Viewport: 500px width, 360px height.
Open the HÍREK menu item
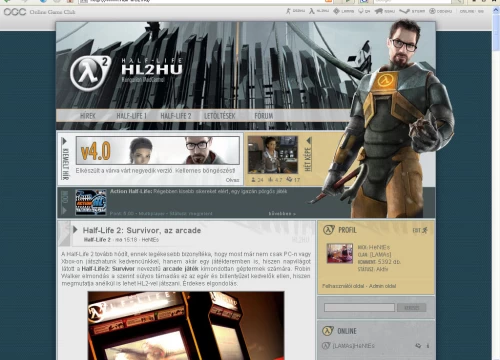point(88,116)
